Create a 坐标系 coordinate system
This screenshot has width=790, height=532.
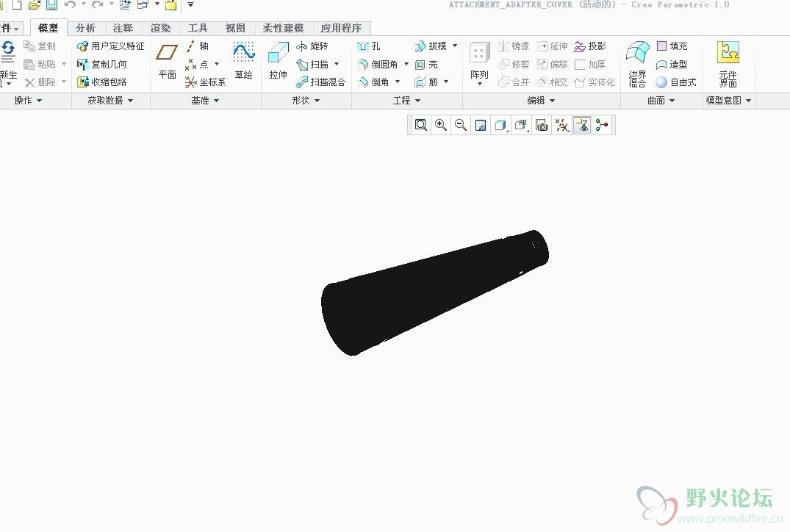coord(205,82)
